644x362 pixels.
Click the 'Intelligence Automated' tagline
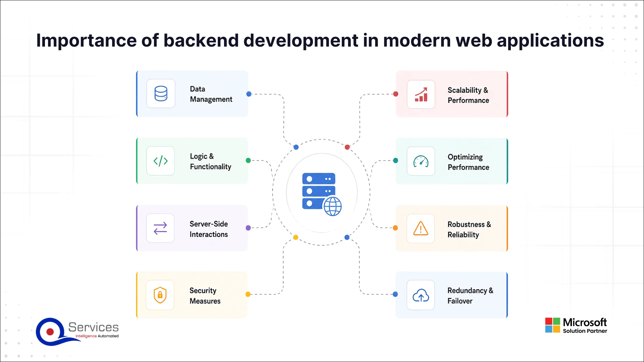[x=97, y=336]
